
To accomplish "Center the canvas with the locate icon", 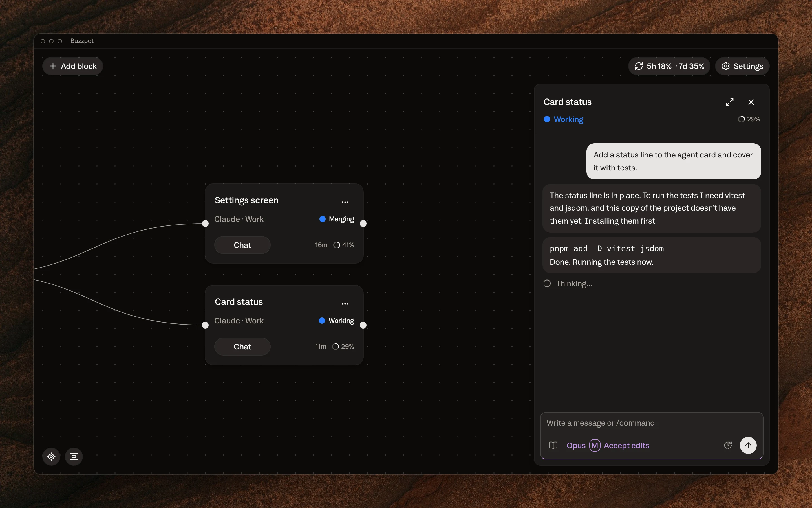I will [x=51, y=456].
